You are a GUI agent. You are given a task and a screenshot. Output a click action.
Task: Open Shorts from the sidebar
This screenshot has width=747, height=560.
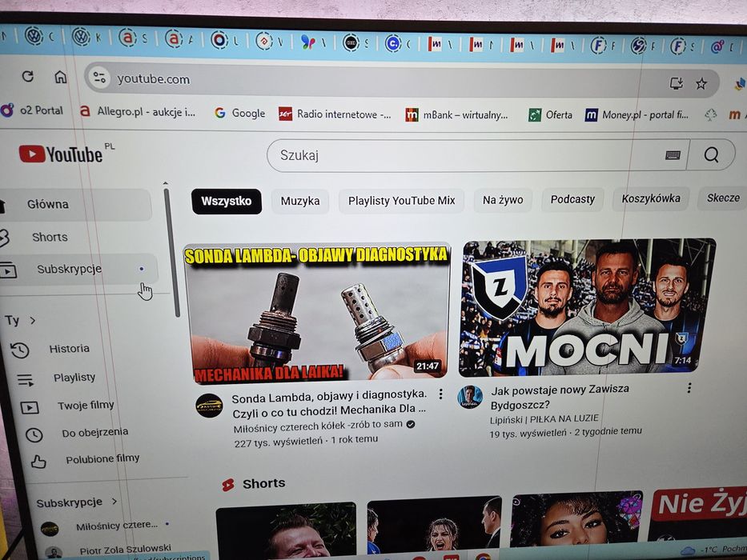pos(50,237)
